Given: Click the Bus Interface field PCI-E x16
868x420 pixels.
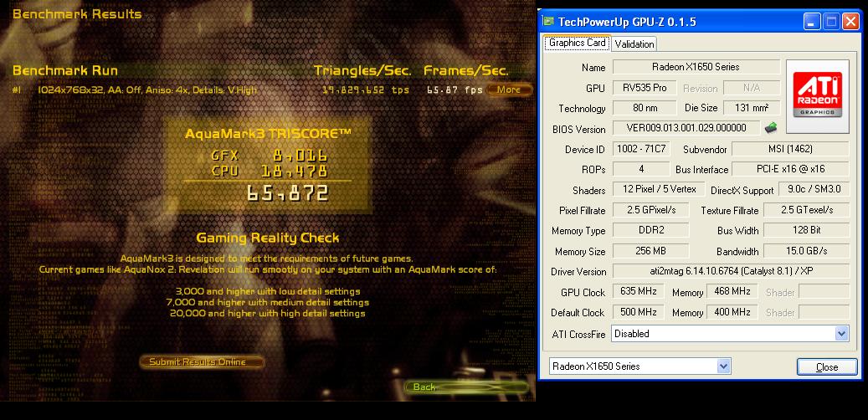Looking at the screenshot, I should 790,169.
